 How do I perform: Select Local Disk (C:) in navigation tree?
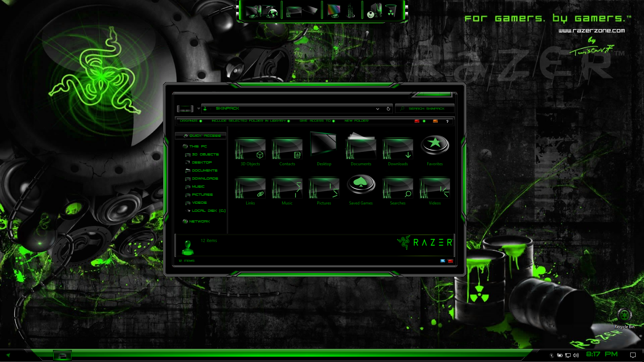click(208, 210)
